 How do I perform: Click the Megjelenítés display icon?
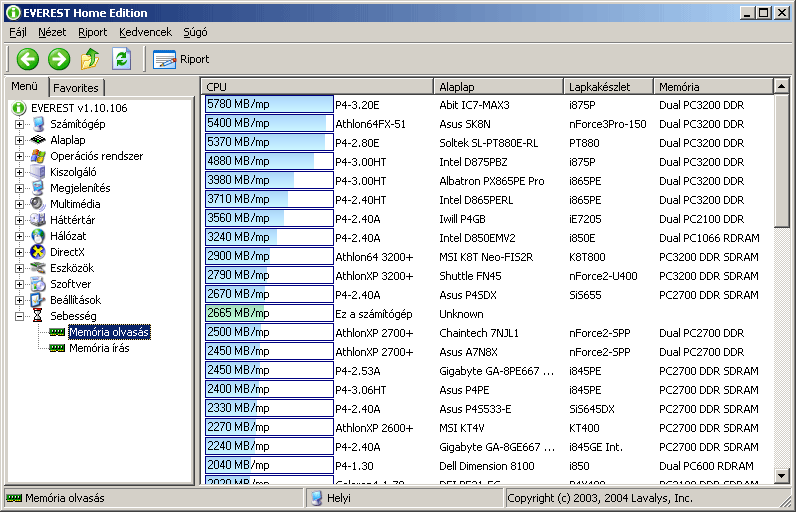coord(38,188)
